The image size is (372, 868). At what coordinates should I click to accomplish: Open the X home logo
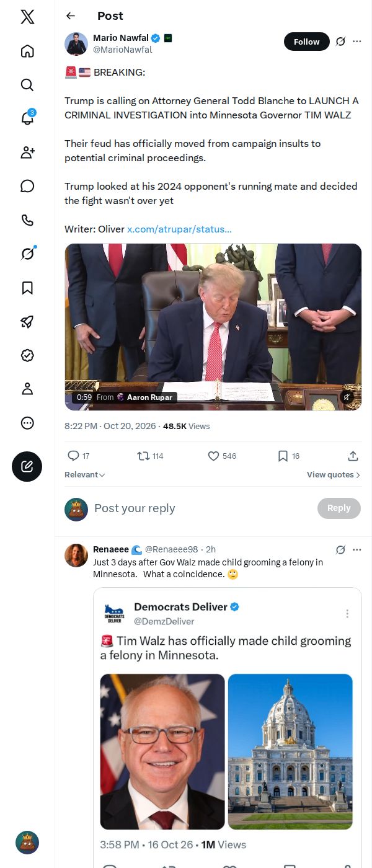(x=27, y=17)
